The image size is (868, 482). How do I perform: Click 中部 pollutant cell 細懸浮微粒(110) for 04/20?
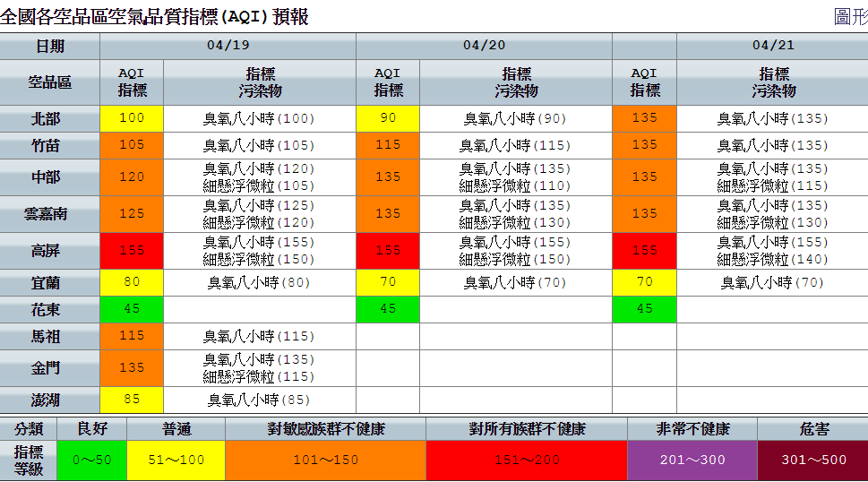(515, 186)
